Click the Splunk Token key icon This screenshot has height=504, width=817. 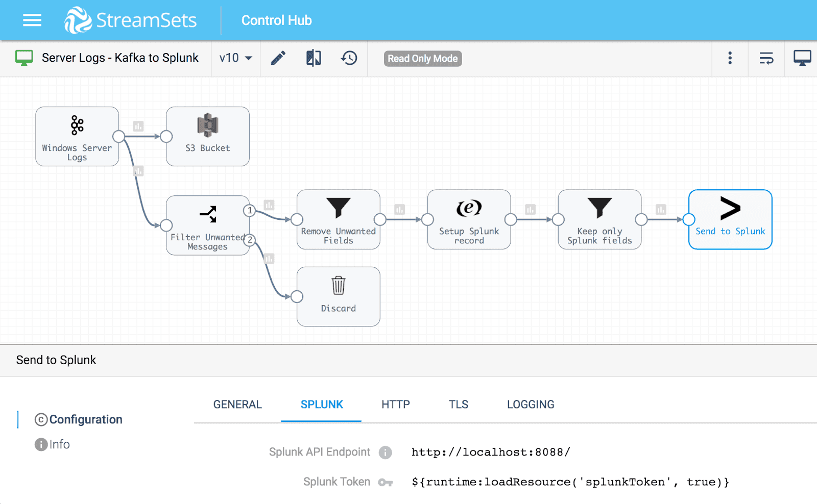(387, 482)
